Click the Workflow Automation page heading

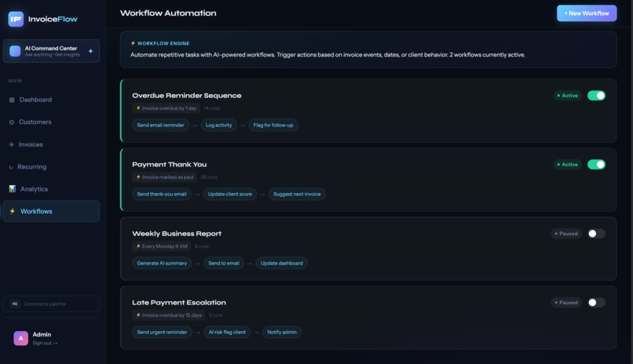pos(168,13)
